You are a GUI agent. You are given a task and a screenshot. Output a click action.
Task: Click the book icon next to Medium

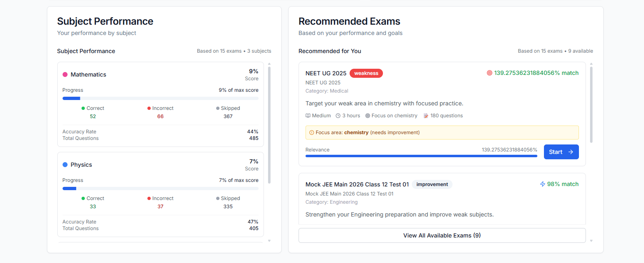click(x=308, y=116)
